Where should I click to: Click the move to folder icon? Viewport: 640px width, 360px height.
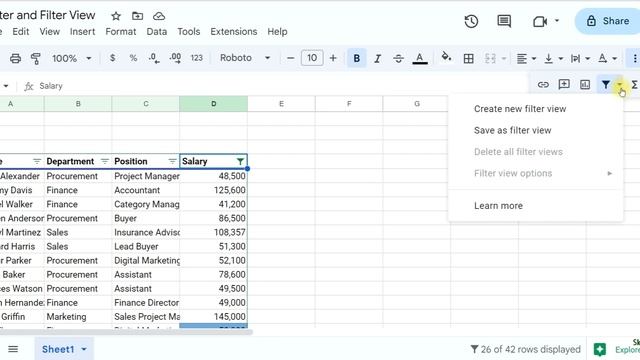[138, 16]
